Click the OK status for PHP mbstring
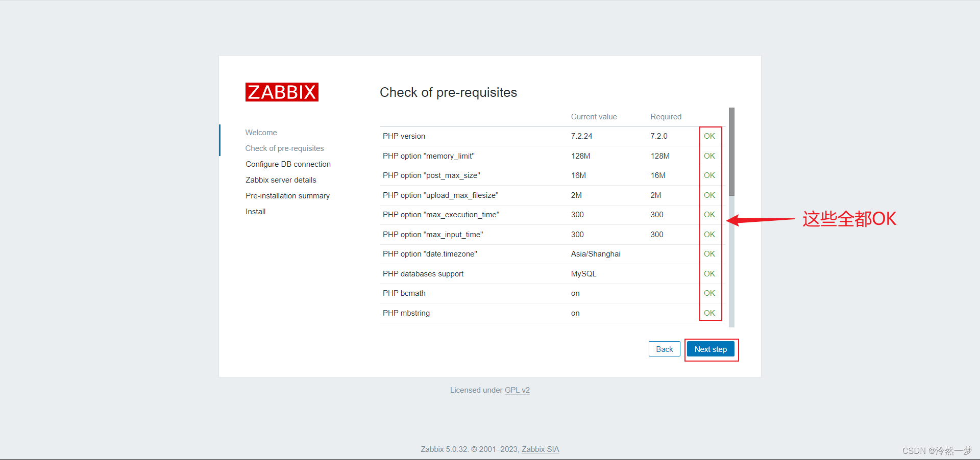 pos(709,313)
